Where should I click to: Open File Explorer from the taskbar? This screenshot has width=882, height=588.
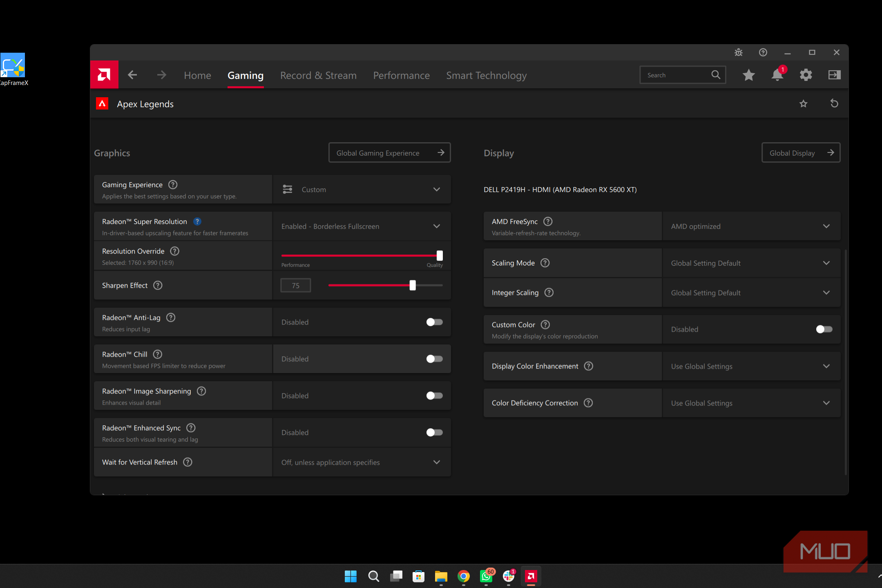(441, 576)
